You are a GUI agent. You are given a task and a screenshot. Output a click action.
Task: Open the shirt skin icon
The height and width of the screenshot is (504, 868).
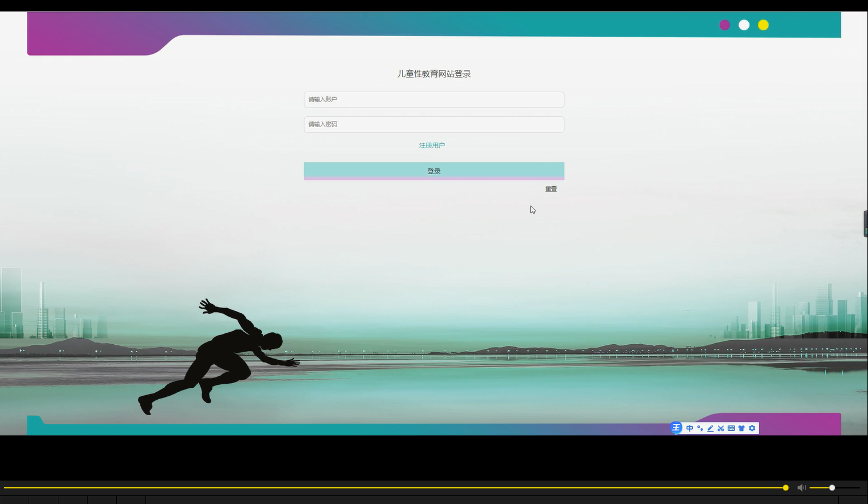coord(741,428)
